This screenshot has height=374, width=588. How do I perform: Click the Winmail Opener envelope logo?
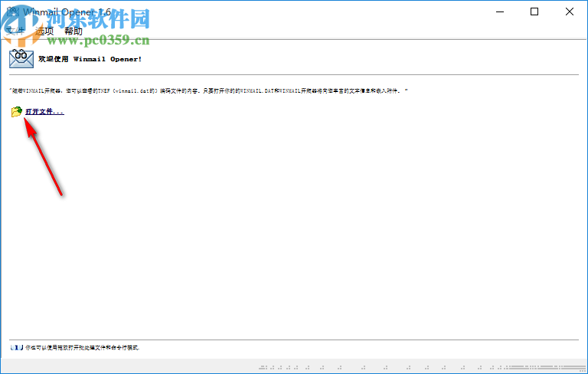click(21, 58)
